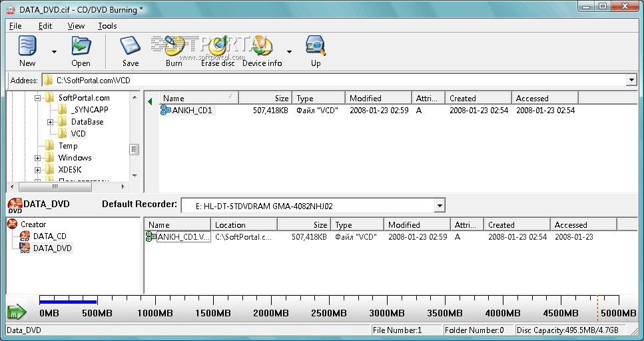The height and width of the screenshot is (341, 644).
Task: Click the Disc Capacity status bar entry
Action: [x=571, y=330]
